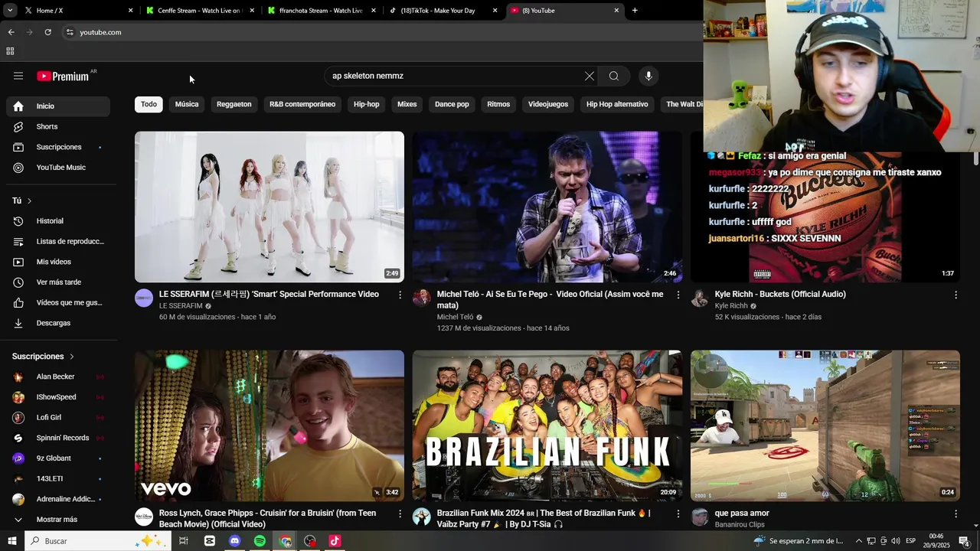Viewport: 980px width, 551px height.
Task: Open Lofi Girl subscription channel
Action: pyautogui.click(x=58, y=418)
